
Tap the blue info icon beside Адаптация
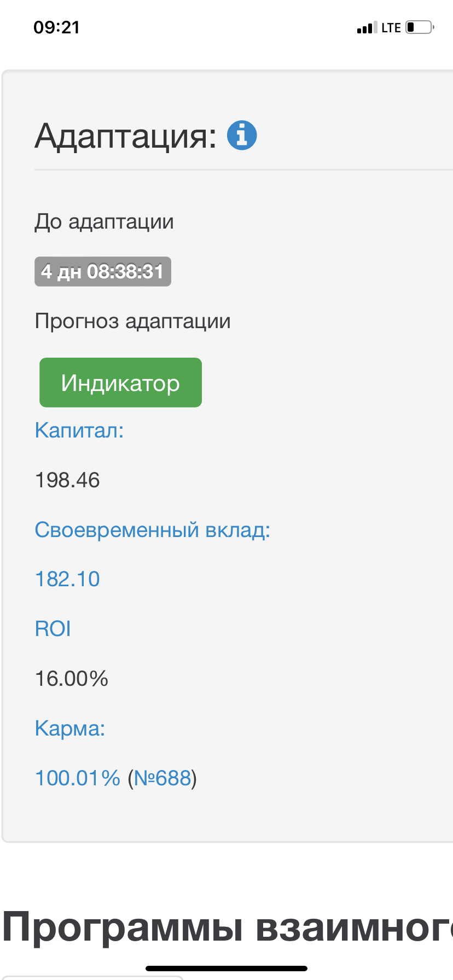point(242,135)
